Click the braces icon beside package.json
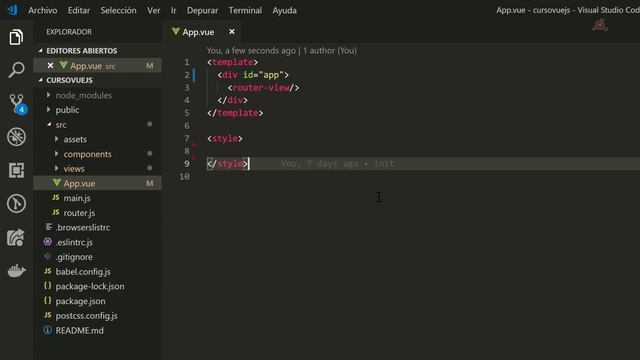Screen dimensions: 640x360 [x=48, y=300]
